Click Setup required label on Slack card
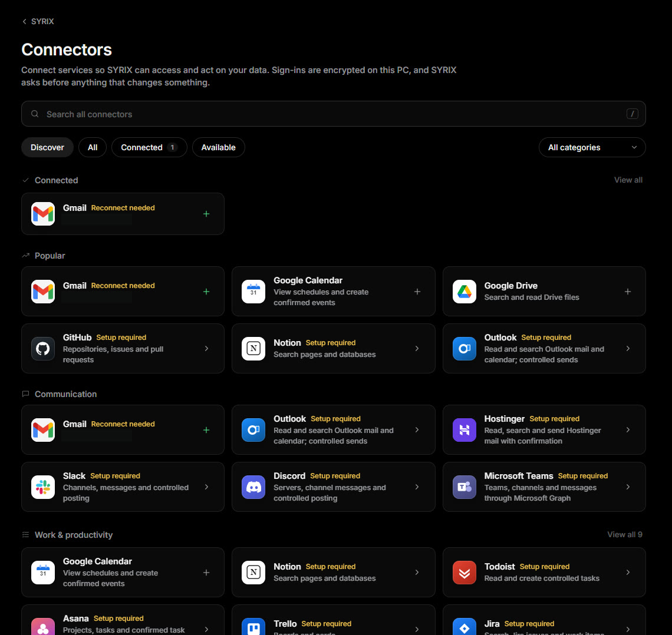The width and height of the screenshot is (672, 635). click(x=116, y=476)
